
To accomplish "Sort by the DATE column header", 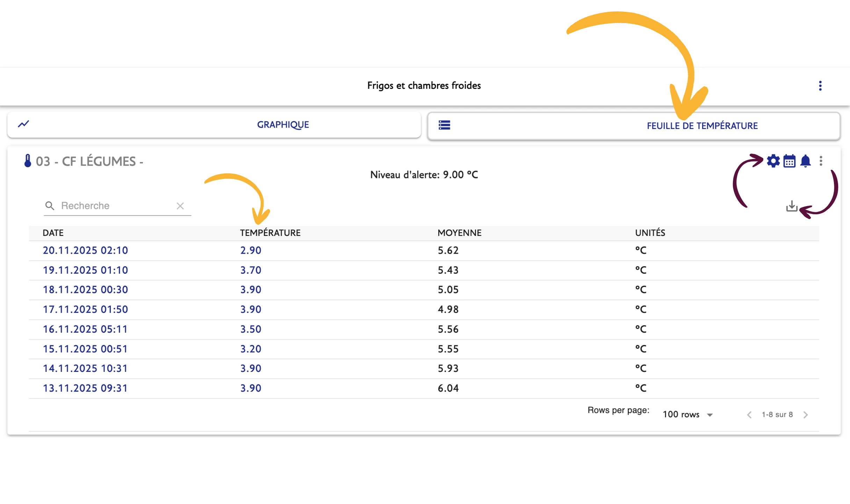I will point(53,233).
